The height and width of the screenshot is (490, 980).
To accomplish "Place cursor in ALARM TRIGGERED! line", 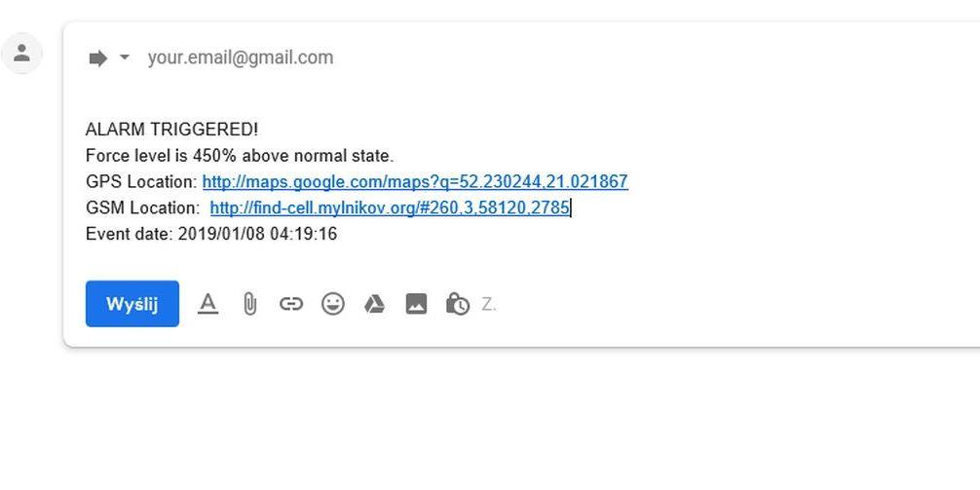I will click(171, 130).
